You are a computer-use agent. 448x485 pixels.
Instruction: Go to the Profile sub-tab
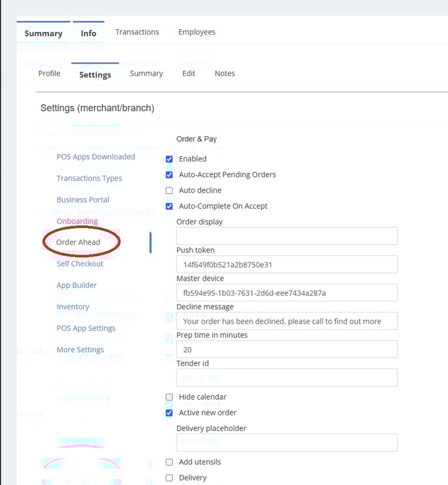pyautogui.click(x=49, y=74)
